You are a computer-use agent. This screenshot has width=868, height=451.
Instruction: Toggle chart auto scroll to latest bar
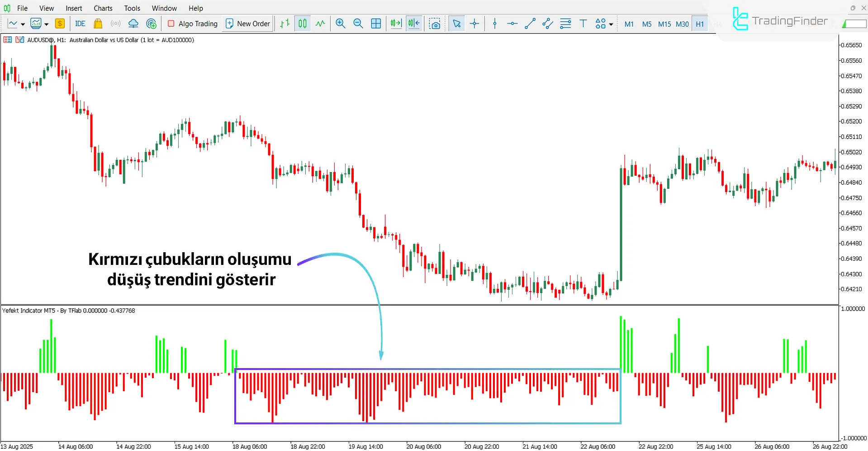(x=396, y=24)
